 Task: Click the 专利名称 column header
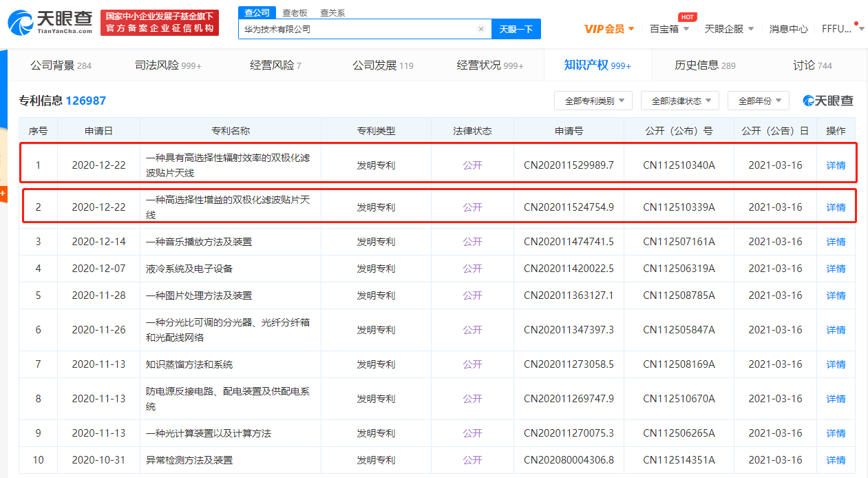pyautogui.click(x=231, y=131)
